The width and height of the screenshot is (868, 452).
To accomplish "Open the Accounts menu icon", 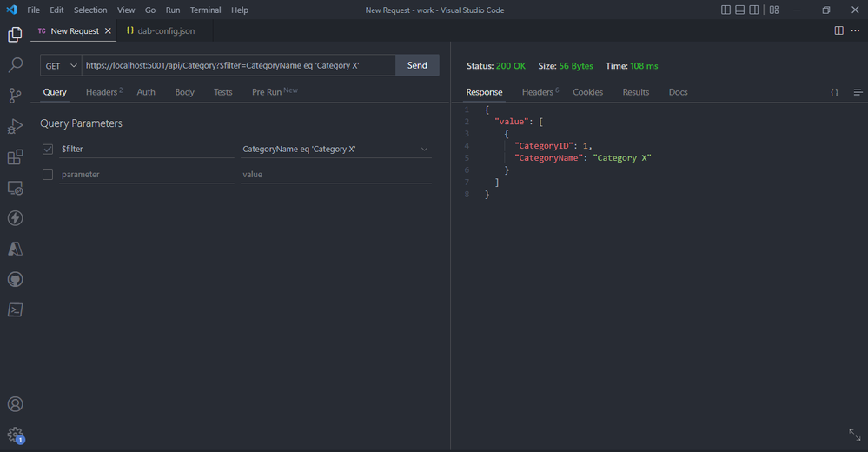I will [15, 404].
